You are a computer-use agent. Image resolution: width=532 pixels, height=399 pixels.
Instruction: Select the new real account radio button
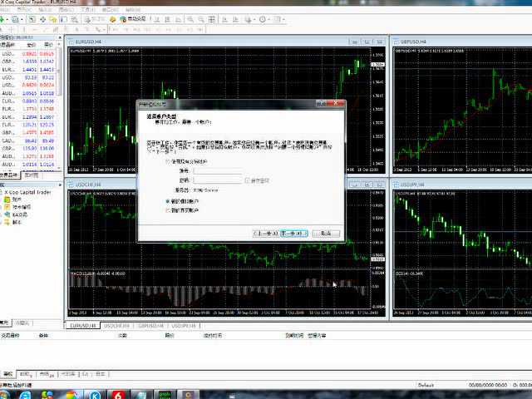pos(167,210)
